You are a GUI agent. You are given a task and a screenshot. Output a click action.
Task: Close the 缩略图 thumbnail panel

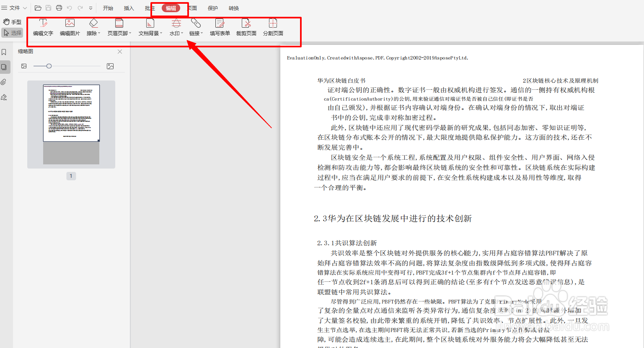point(120,51)
